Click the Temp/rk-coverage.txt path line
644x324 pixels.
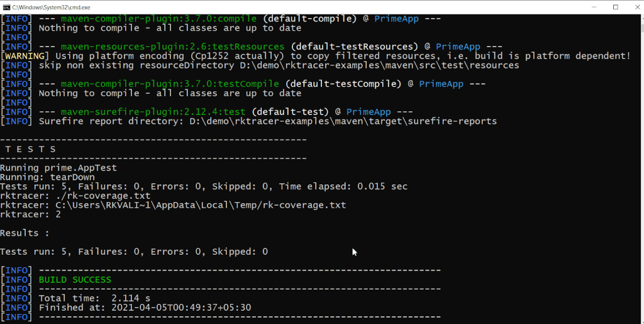click(173, 205)
